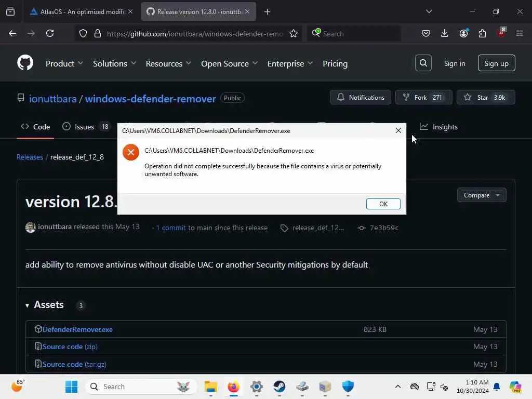The width and height of the screenshot is (532, 399).
Task: Click the Notifications button
Action: (x=361, y=97)
